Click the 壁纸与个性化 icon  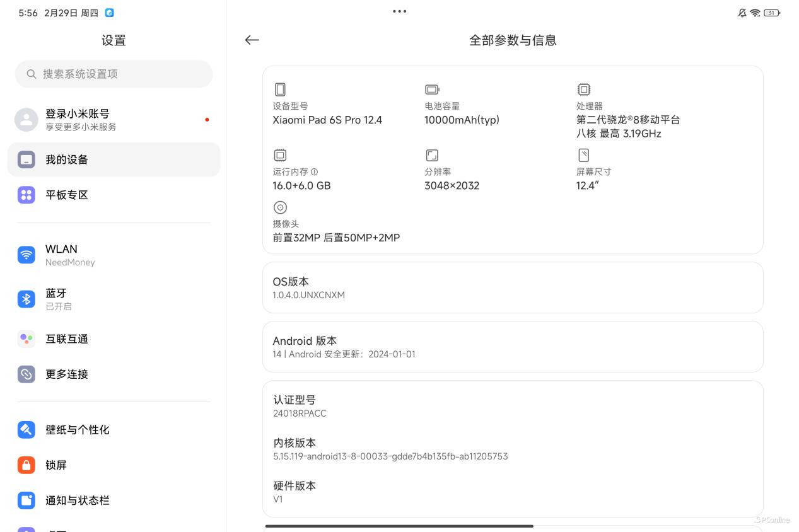coord(26,430)
